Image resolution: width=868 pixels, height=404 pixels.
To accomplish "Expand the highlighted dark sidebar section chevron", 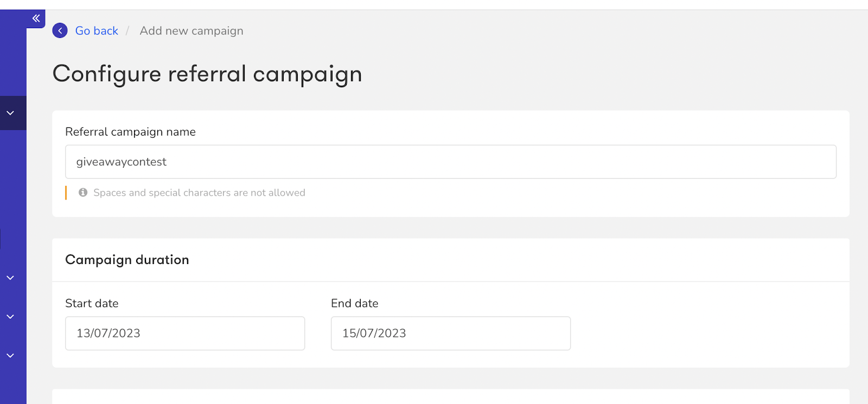I will pyautogui.click(x=10, y=113).
